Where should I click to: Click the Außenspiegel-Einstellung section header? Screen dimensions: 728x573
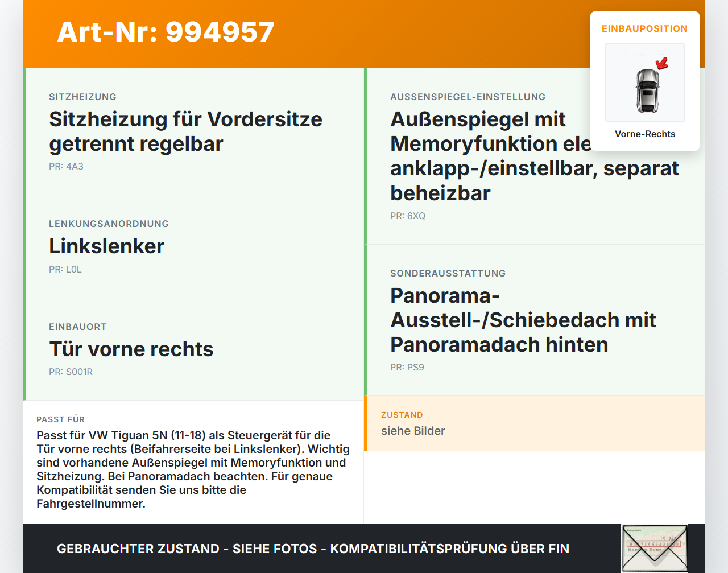(x=468, y=97)
